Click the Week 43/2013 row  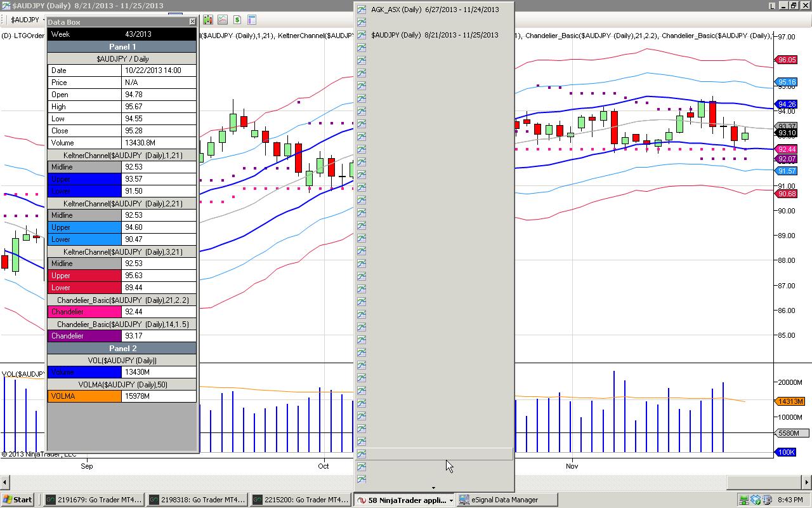122,34
